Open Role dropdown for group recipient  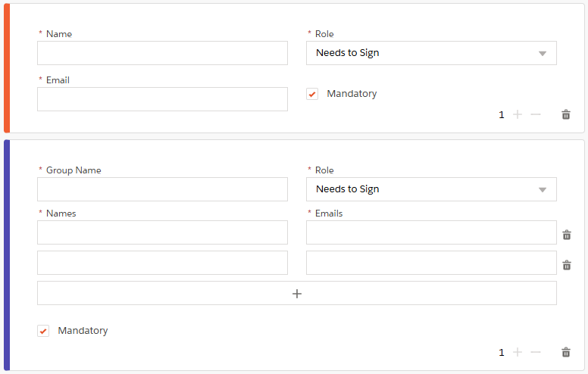coord(431,189)
